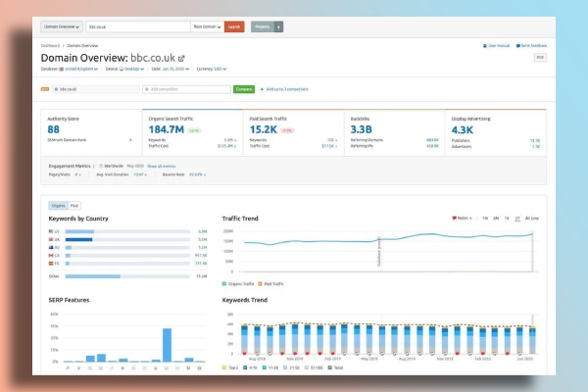Toggle 21-50 checkbox in Keywords Trend legend

tap(285, 367)
